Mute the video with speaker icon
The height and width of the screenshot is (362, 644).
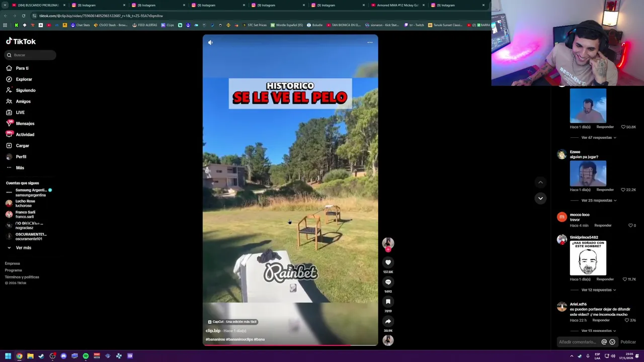210,42
